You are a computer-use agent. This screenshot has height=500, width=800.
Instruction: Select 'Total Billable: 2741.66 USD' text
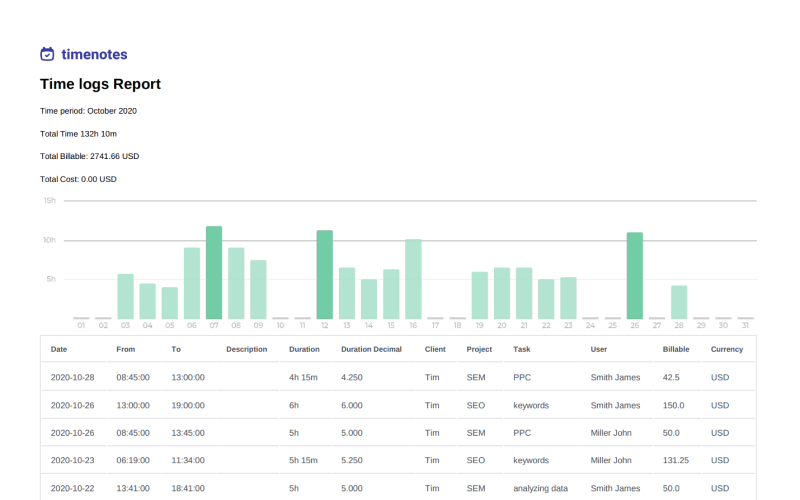(90, 156)
